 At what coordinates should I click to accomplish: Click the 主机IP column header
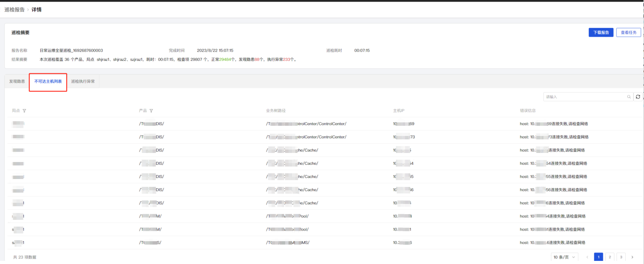[x=399, y=111]
